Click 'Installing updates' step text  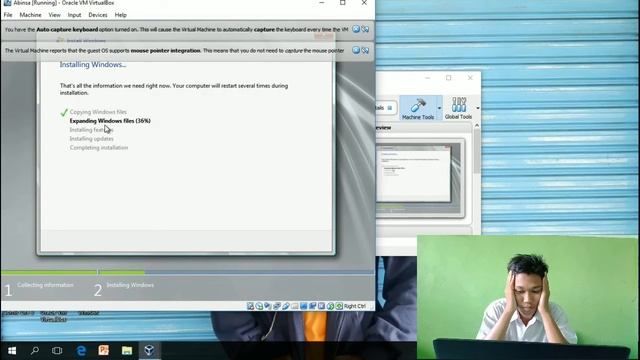[91, 139]
